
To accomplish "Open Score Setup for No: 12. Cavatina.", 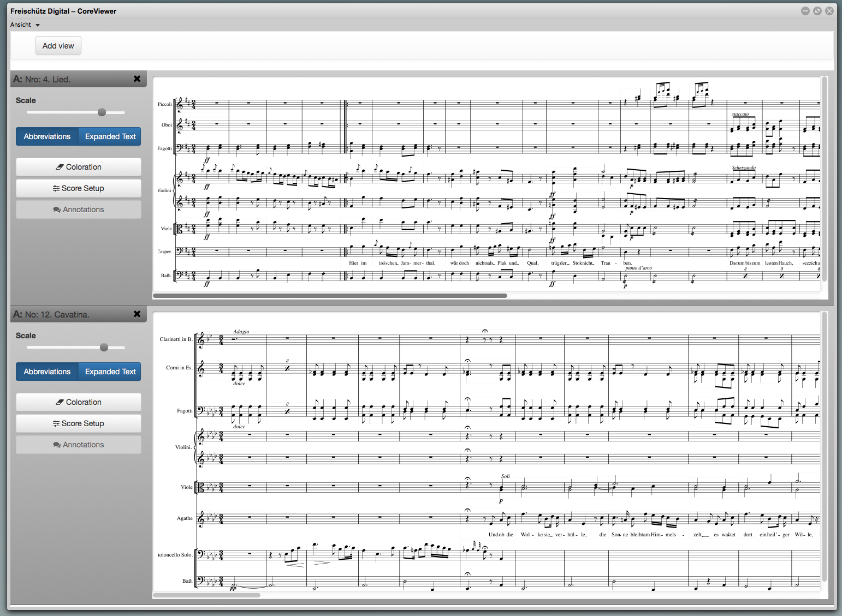I will click(x=79, y=423).
